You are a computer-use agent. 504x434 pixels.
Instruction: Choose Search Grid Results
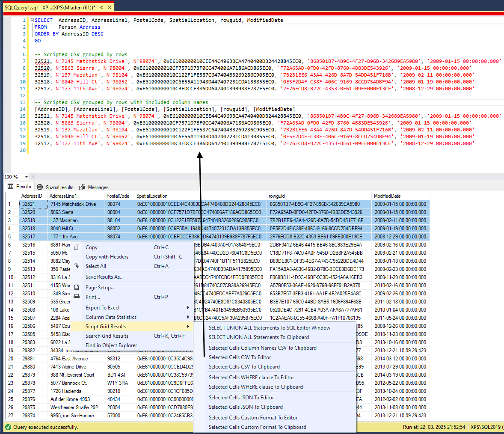coord(132,336)
